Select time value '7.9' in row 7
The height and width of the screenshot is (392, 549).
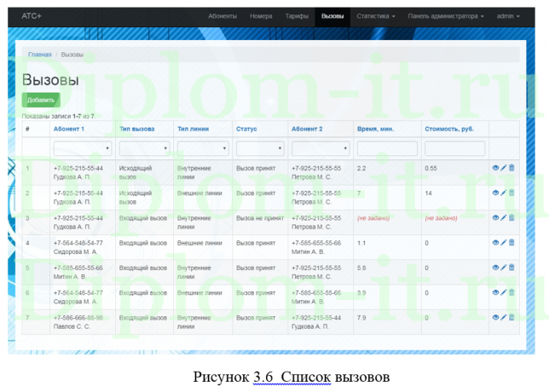coord(361,318)
